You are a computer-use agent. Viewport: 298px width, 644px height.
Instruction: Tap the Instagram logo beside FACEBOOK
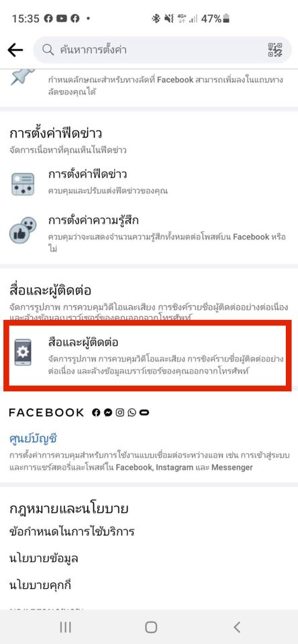click(119, 413)
